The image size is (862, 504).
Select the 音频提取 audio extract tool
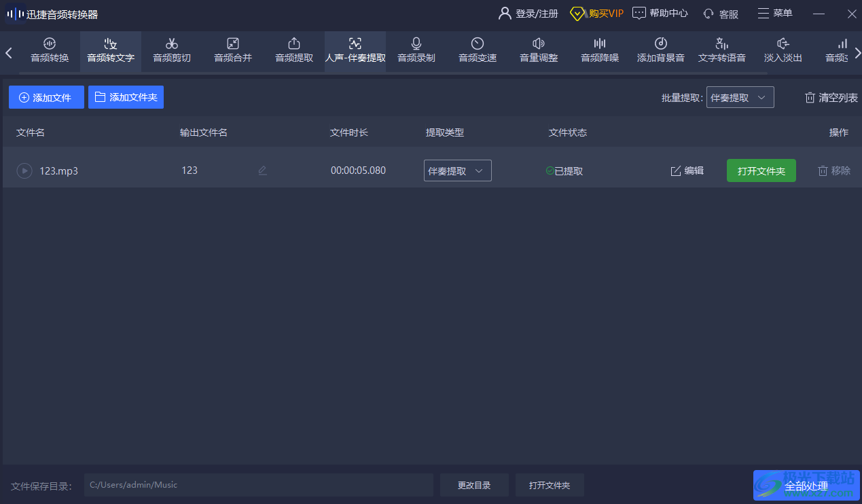point(294,51)
